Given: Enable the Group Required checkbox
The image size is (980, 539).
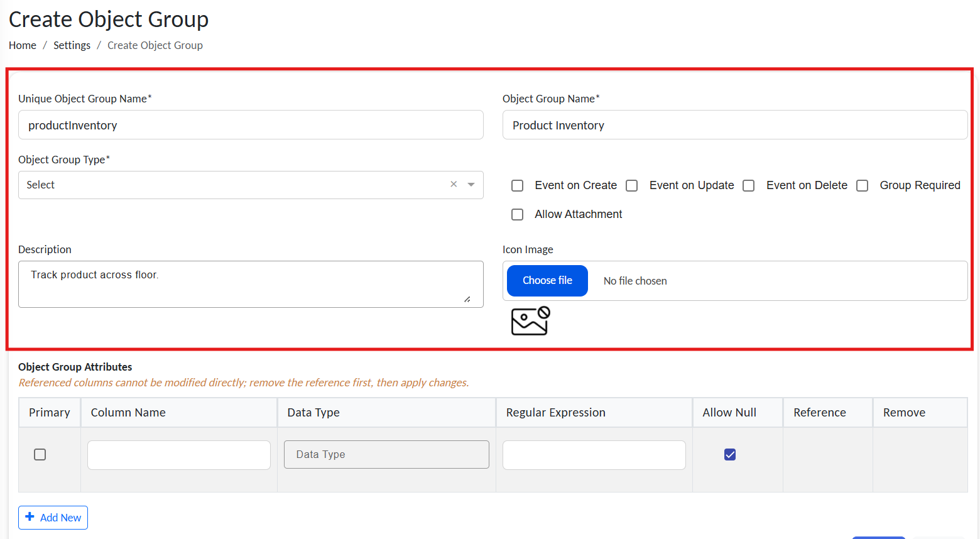Looking at the screenshot, I should coord(863,186).
